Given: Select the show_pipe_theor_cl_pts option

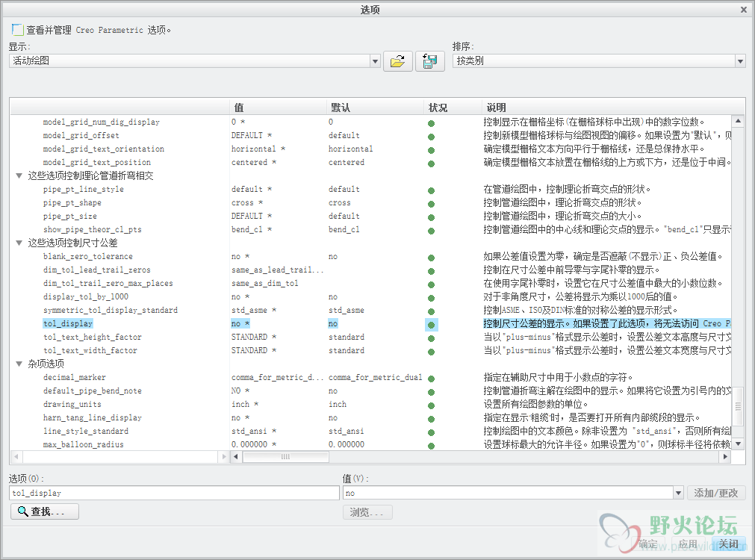Looking at the screenshot, I should (93, 230).
